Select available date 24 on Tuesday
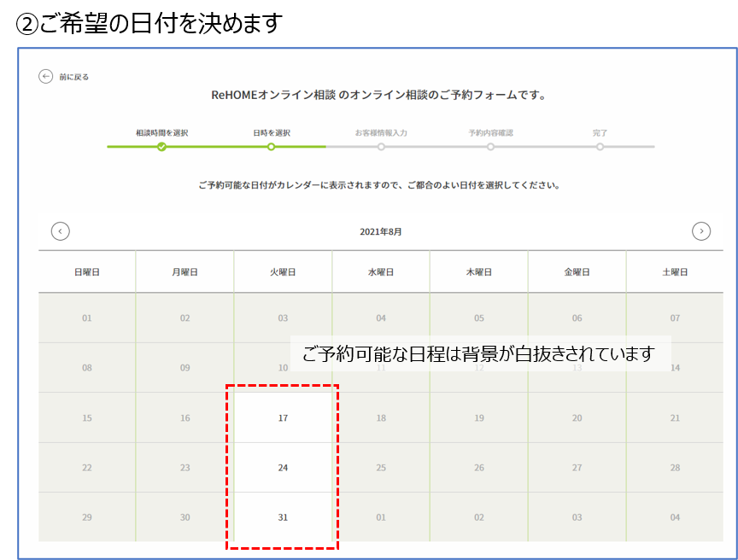Screen dimensions: 738x560 pos(283,468)
